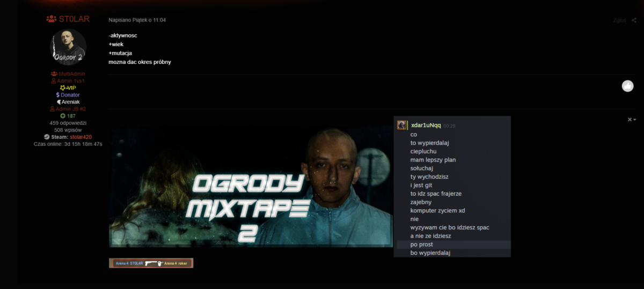Click the xdar1uNqq chat avatar icon

[x=402, y=125]
